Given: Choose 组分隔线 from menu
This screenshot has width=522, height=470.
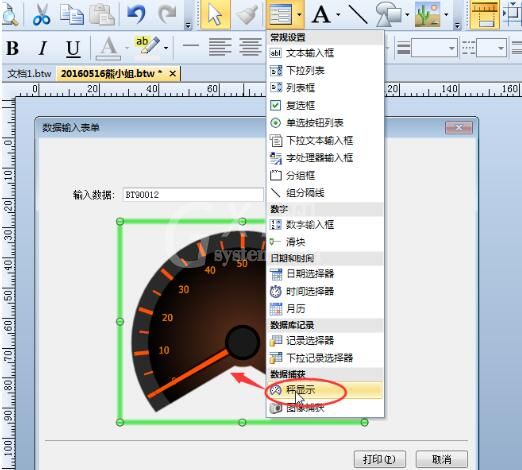Looking at the screenshot, I should coord(325,193).
